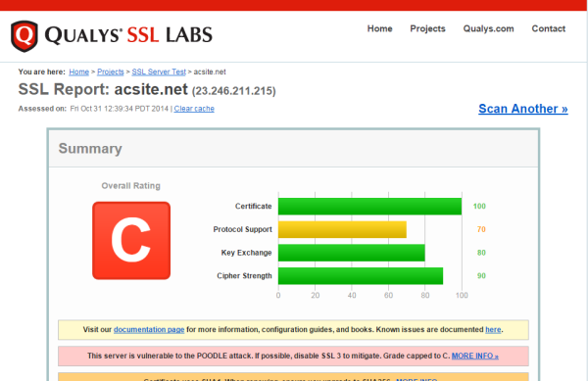Open the Contact menu item
Screen dimensions: 588x381
tap(548, 28)
